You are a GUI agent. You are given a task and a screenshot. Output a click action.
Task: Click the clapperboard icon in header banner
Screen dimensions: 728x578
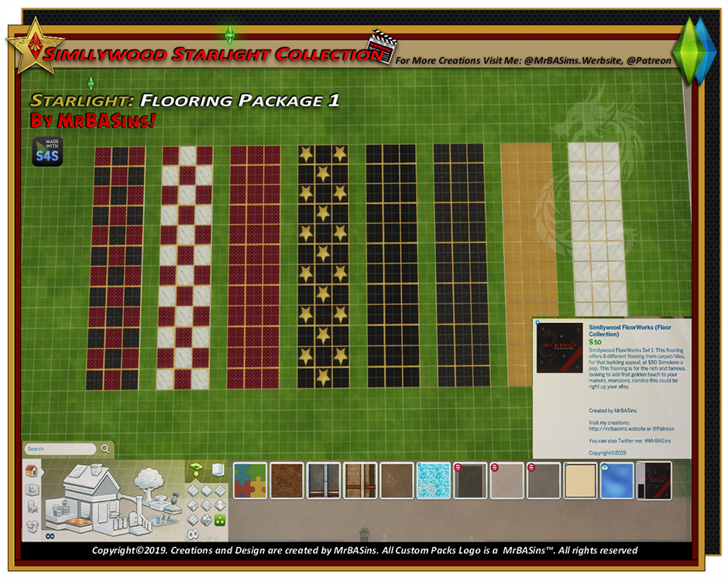coord(382,46)
